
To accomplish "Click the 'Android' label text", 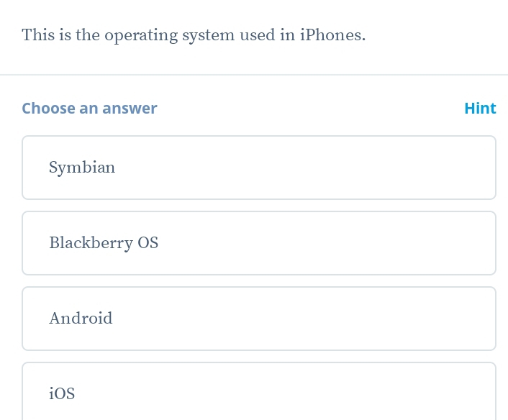I will pyautogui.click(x=81, y=319).
